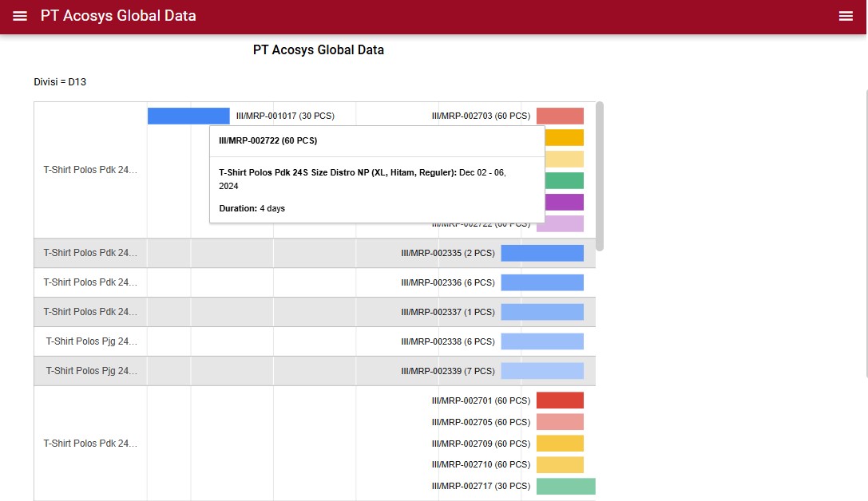Click the row label beside III/MRP-002335
This screenshot has height=501, width=868.
(90, 253)
